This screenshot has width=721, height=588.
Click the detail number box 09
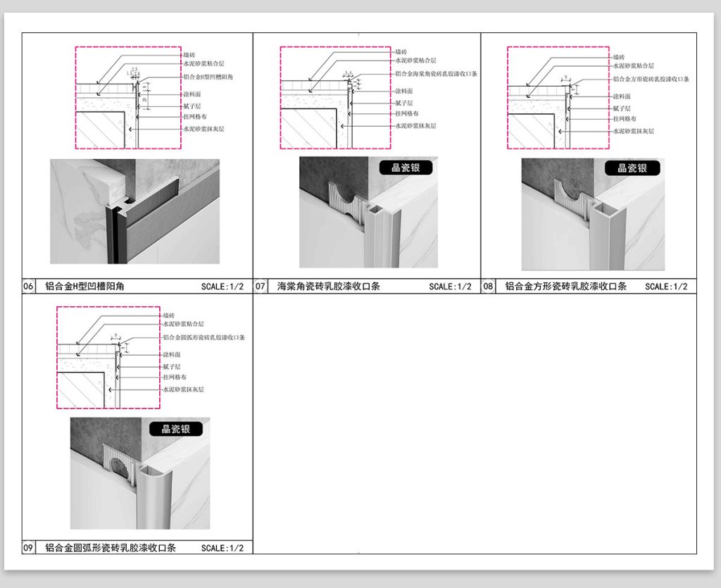tap(29, 547)
